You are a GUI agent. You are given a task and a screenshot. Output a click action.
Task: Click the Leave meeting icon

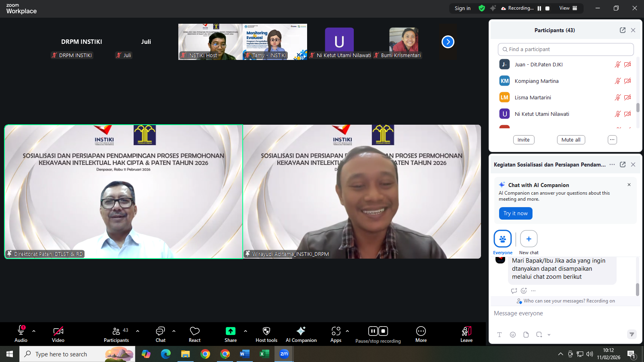pyautogui.click(x=466, y=331)
